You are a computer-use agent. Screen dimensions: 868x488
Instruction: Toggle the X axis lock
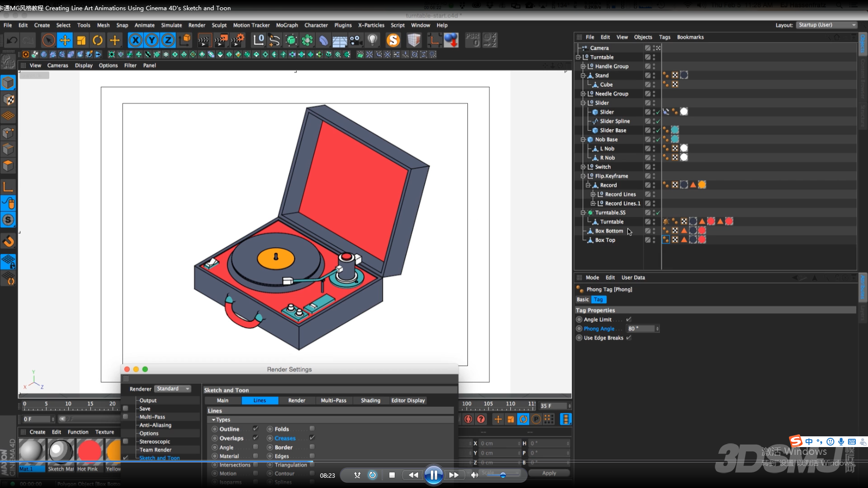tap(136, 40)
